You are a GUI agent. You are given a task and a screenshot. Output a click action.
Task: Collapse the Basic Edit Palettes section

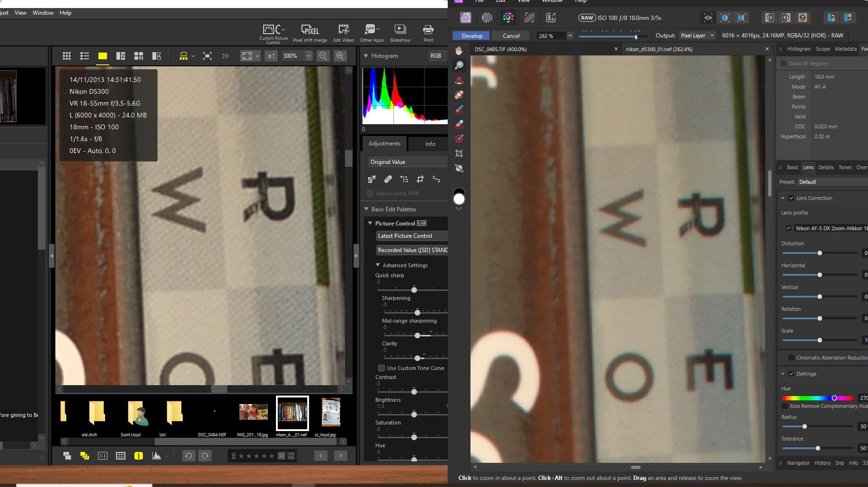point(366,209)
